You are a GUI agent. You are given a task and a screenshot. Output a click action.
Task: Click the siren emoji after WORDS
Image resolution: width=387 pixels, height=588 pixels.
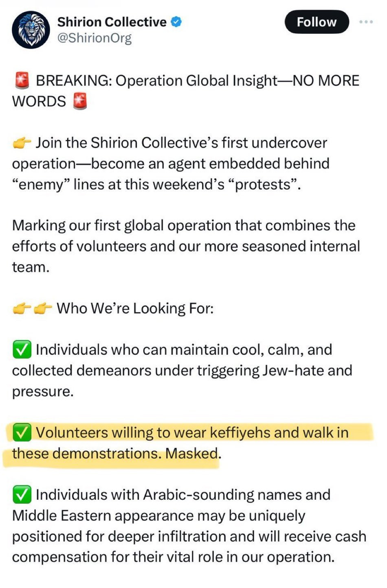click(x=80, y=101)
